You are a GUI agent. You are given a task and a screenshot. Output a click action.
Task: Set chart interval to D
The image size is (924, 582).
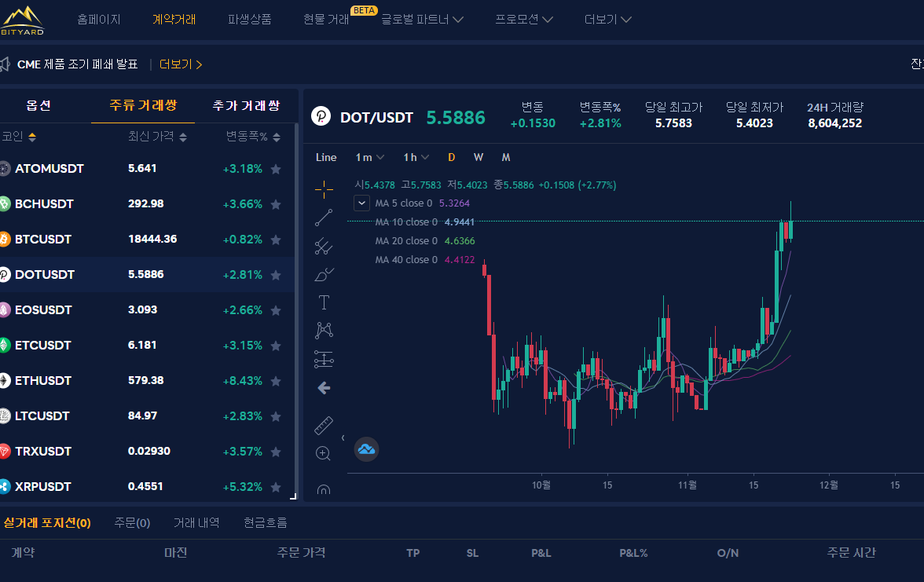coord(451,157)
